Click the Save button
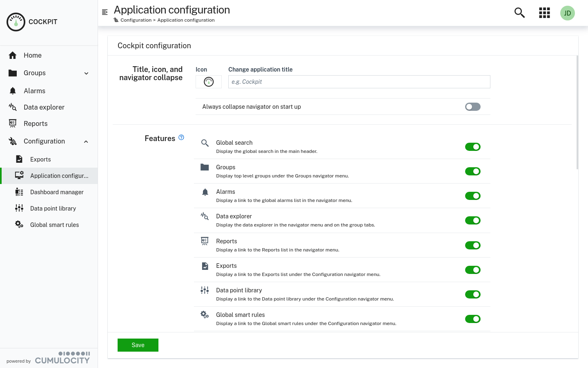 138,345
